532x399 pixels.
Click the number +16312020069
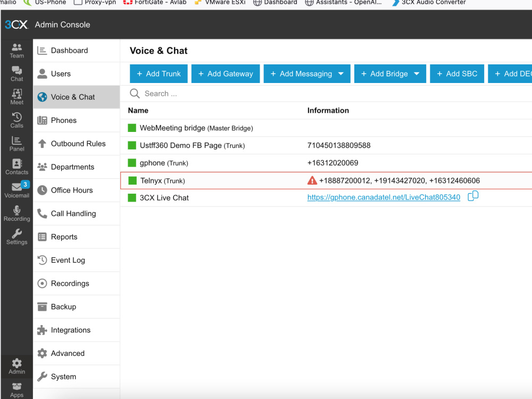332,163
